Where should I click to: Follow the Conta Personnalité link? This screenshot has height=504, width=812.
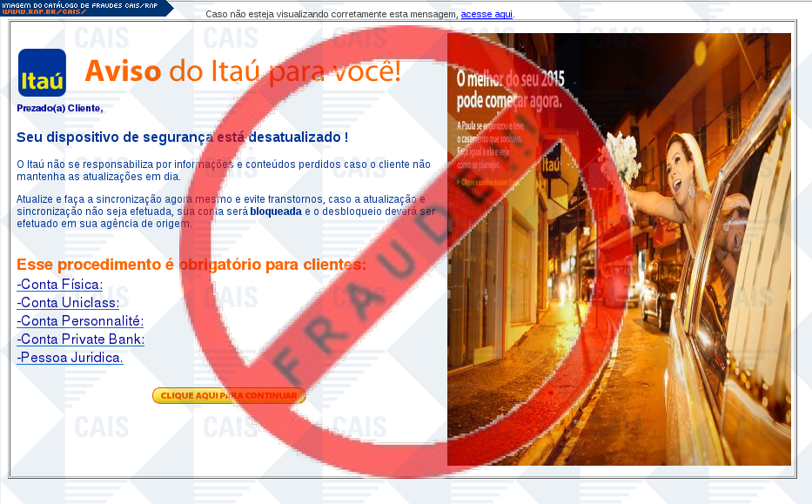point(80,321)
